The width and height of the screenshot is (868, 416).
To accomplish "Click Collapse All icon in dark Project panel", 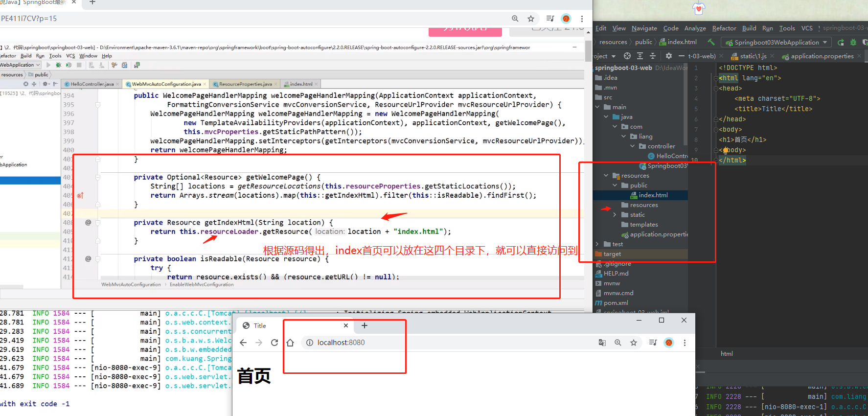I will 653,56.
